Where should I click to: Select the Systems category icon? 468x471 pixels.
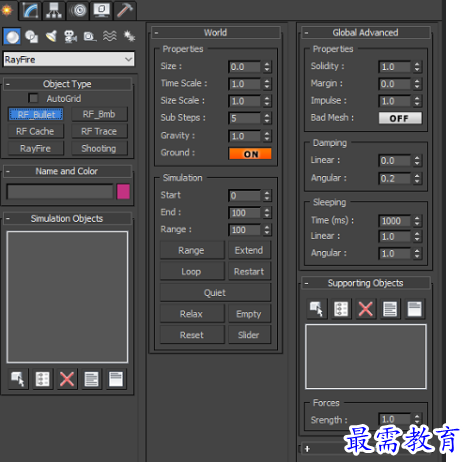point(129,36)
